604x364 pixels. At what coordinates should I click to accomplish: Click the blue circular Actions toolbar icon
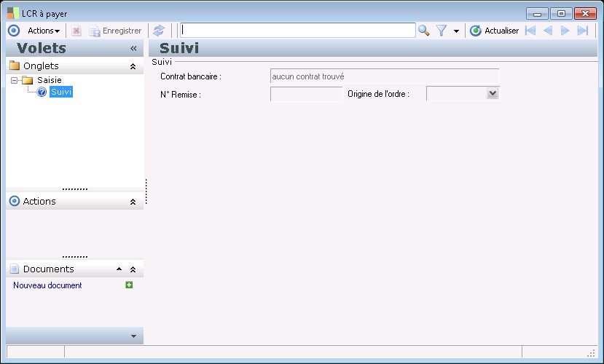[14, 31]
